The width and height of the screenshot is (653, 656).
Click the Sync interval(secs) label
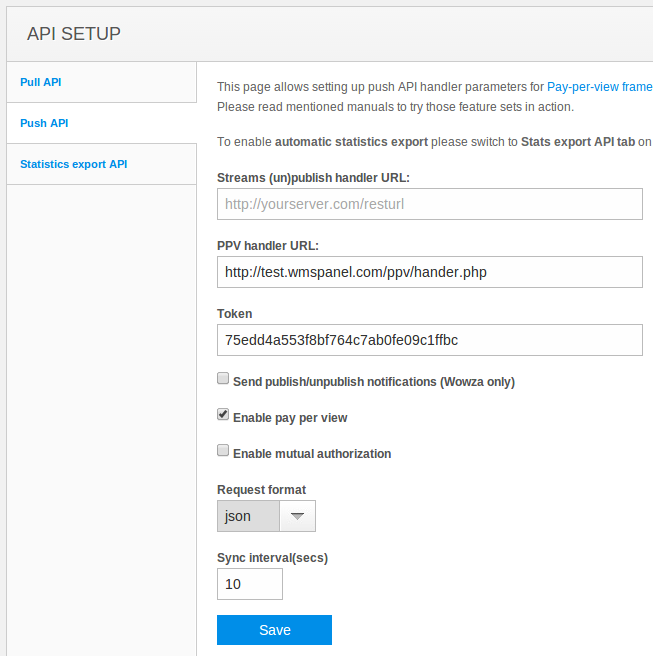(272, 558)
